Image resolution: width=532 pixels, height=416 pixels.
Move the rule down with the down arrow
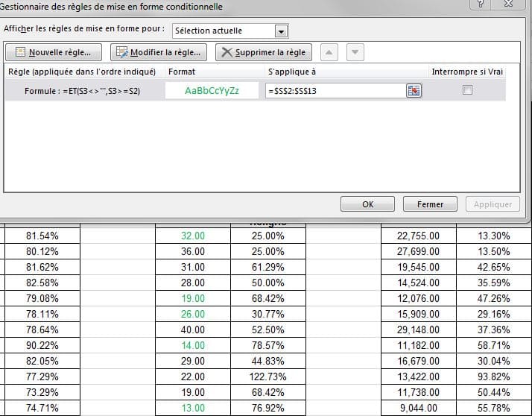(355, 53)
